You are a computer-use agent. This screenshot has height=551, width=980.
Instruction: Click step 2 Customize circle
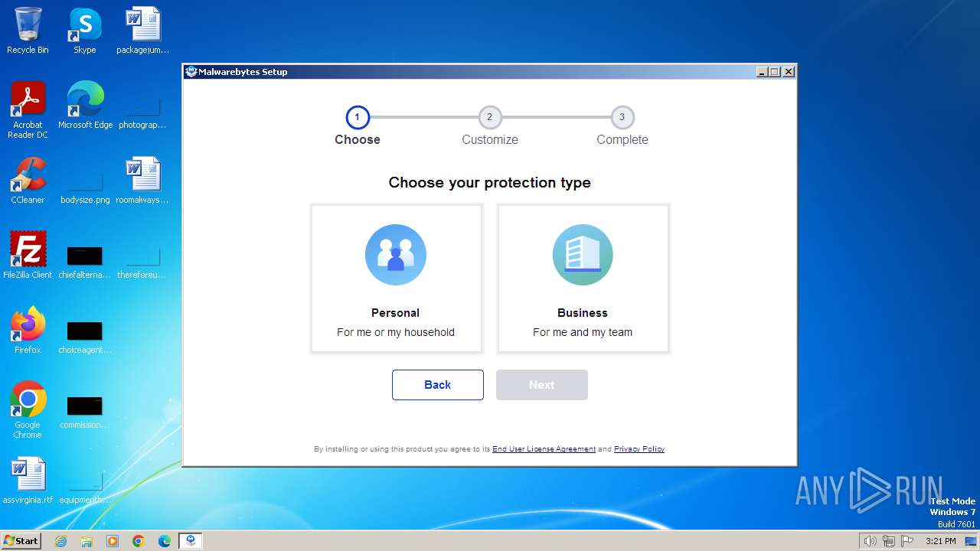(x=490, y=117)
